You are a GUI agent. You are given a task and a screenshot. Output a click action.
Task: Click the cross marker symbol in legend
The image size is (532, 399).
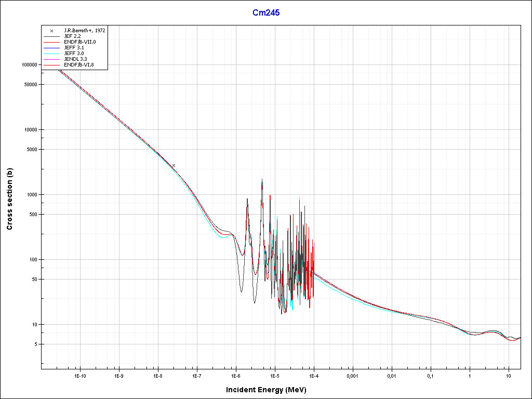pyautogui.click(x=51, y=31)
